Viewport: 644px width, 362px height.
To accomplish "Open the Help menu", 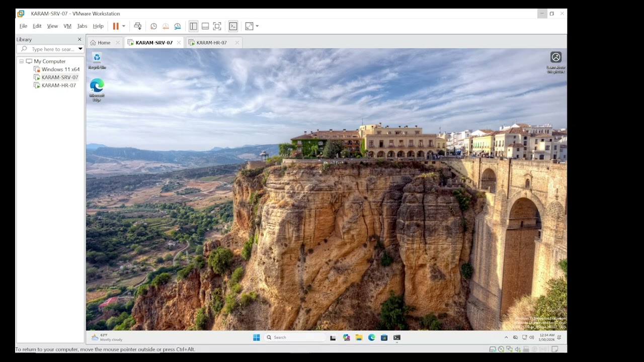I will click(x=98, y=26).
